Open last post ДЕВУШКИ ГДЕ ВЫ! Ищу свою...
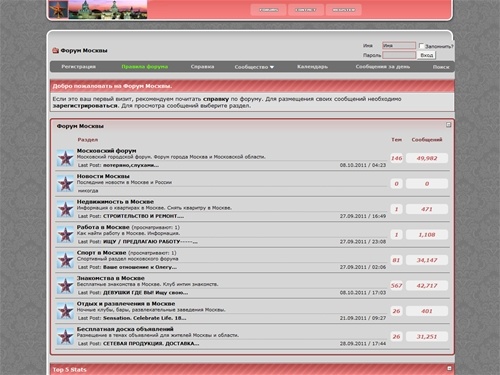 146,293
